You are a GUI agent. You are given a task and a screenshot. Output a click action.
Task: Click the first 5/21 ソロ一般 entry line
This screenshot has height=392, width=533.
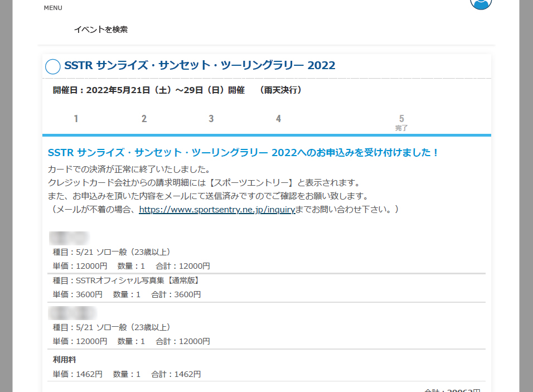112,252
